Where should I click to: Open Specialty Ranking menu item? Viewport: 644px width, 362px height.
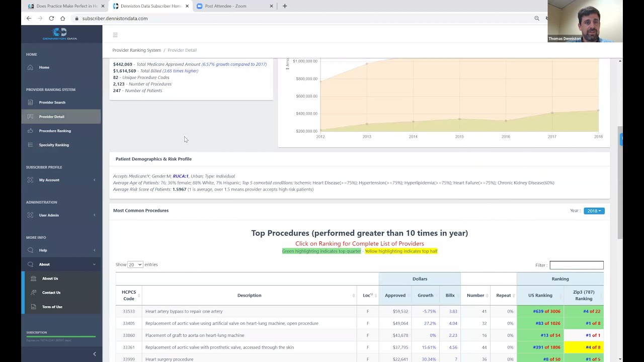54,145
